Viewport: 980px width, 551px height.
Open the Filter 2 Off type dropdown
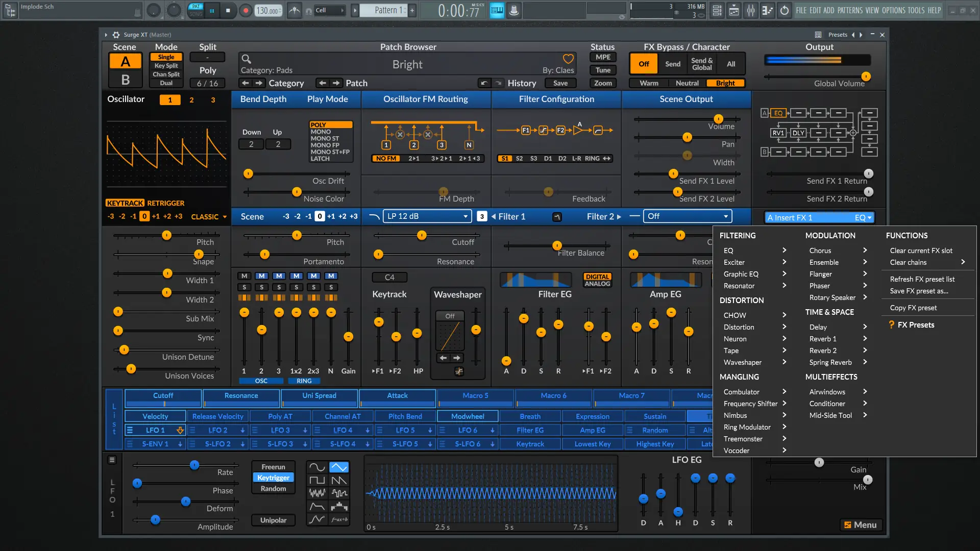[688, 216]
